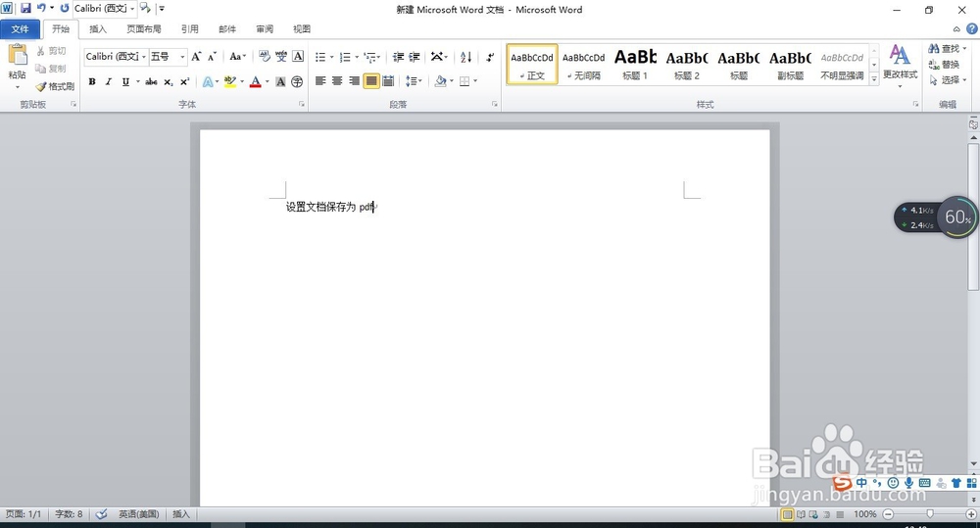Click the Save icon in quick access toolbar
980x528 pixels.
[x=25, y=9]
